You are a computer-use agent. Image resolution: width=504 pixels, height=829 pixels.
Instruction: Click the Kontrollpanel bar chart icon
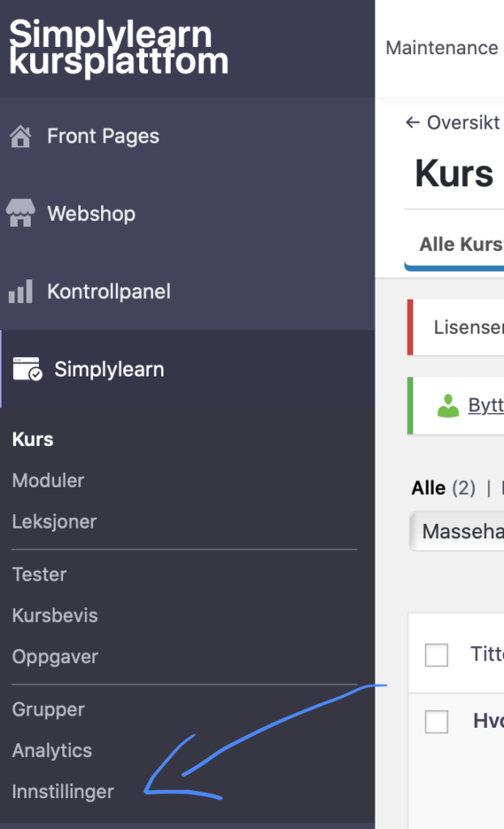(20, 291)
